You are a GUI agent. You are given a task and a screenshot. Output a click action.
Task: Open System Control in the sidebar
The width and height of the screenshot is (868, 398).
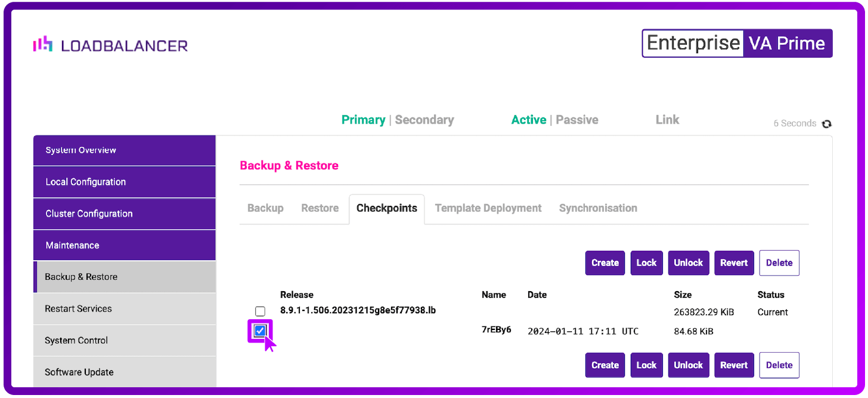click(x=124, y=340)
